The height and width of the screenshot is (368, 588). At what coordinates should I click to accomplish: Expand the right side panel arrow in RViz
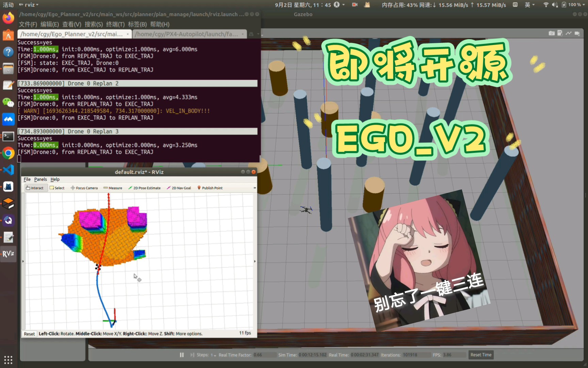[x=255, y=261]
